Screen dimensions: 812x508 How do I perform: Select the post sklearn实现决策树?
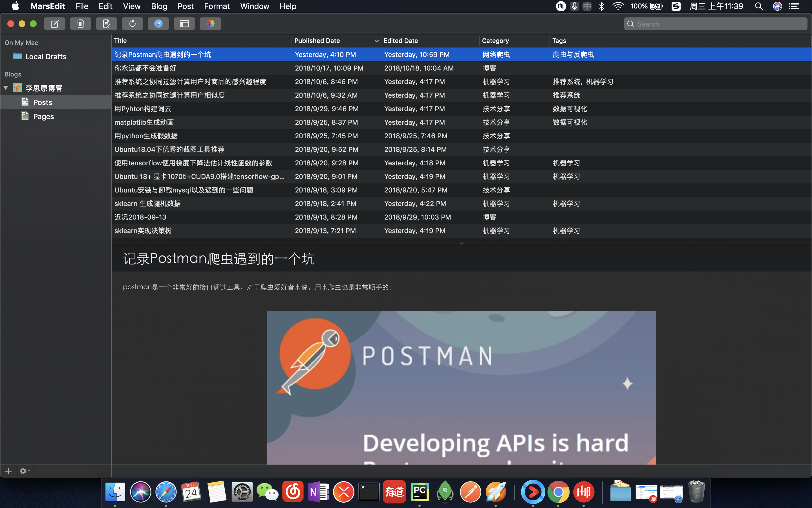click(x=461, y=231)
